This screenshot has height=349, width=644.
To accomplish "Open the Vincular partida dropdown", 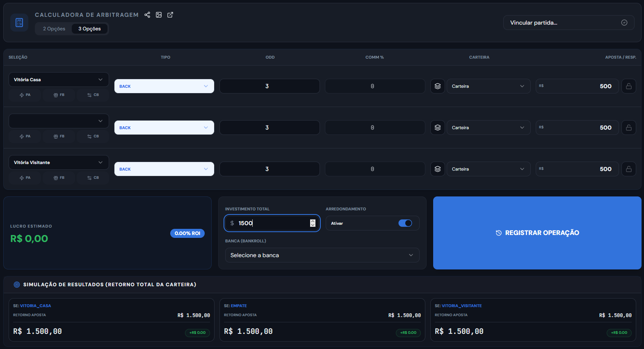I will (569, 23).
